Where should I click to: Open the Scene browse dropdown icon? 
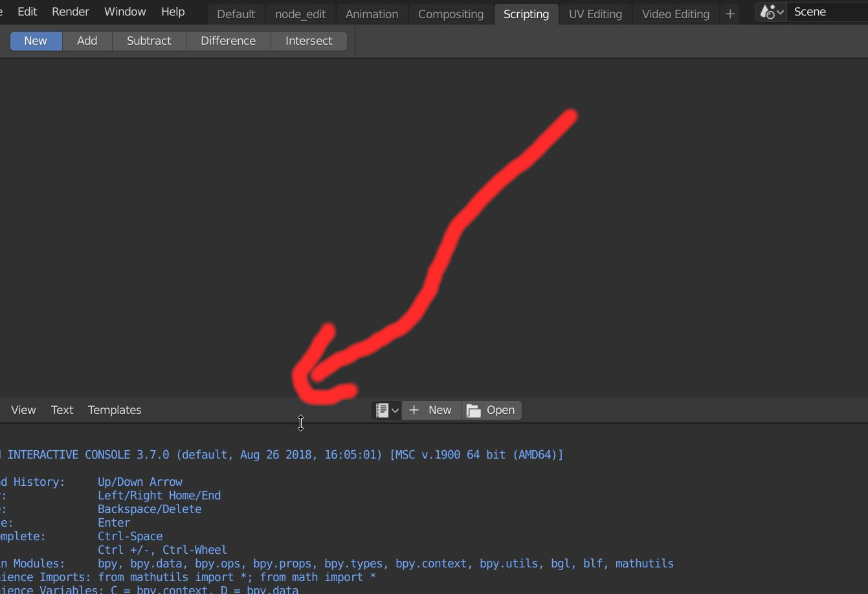pos(772,12)
